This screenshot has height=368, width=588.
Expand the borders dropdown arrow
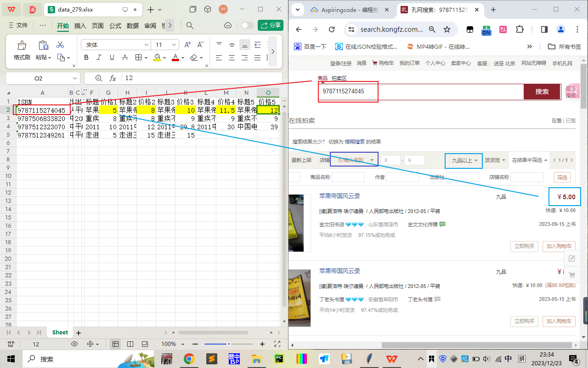(146, 58)
